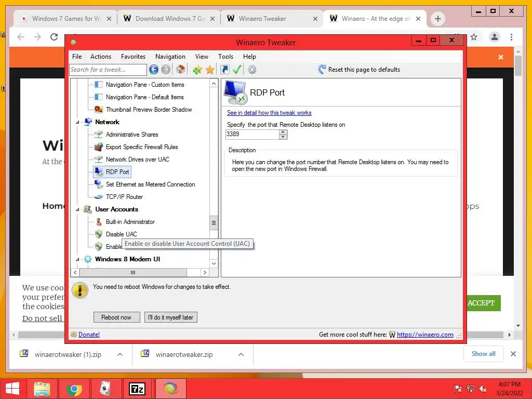Open a new Chrome tab
Image resolution: width=532 pixels, height=399 pixels.
pos(437,19)
